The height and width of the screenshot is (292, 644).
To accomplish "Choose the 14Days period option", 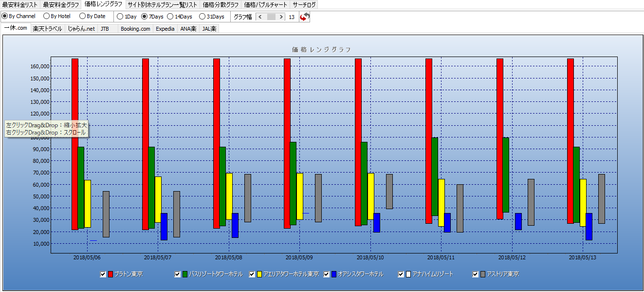I will (x=170, y=17).
